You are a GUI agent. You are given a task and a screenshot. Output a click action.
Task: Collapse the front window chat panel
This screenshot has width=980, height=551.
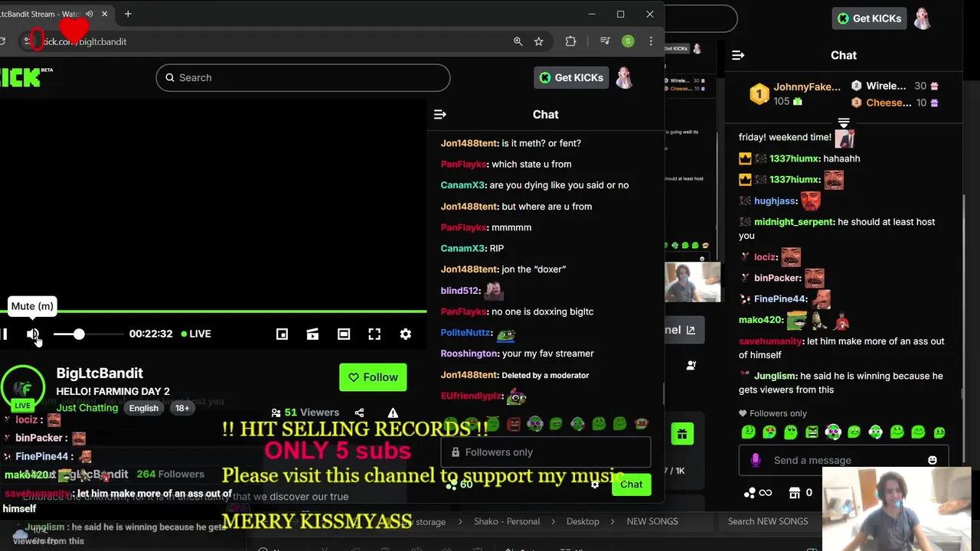(x=439, y=114)
